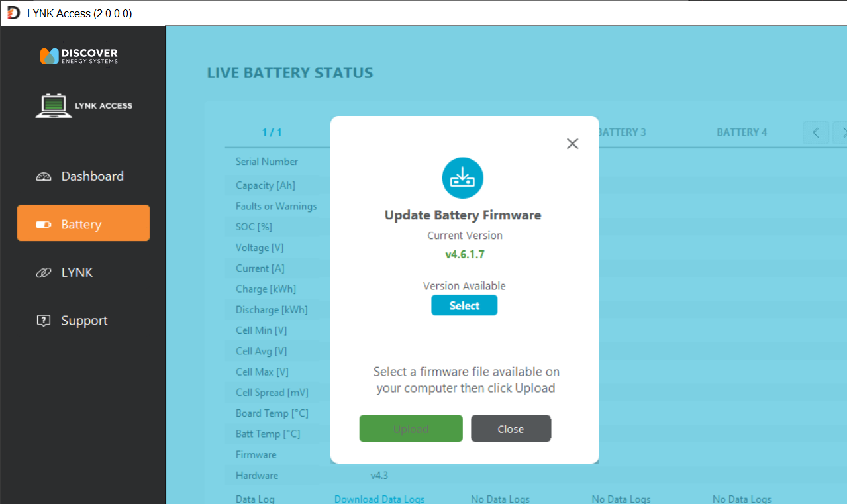The height and width of the screenshot is (504, 847).
Task: Dismiss the dialog using the X
Action: pos(572,143)
